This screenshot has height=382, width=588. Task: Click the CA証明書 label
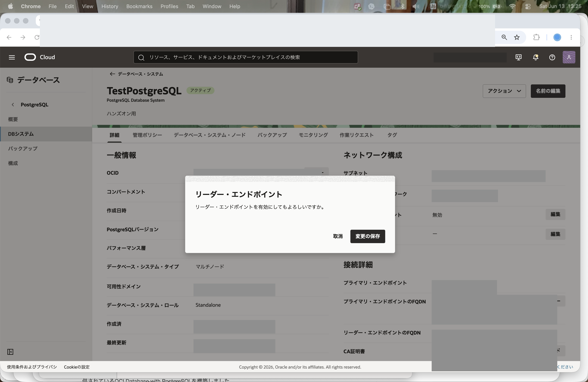(x=354, y=351)
